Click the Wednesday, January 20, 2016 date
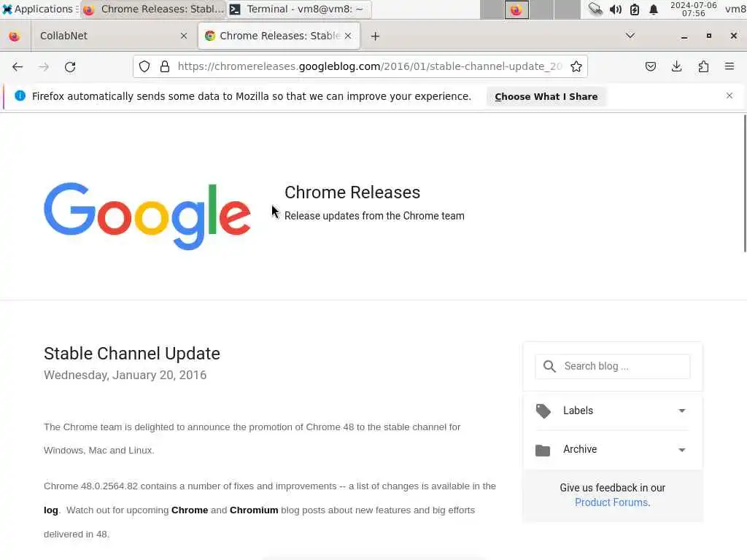 click(125, 376)
